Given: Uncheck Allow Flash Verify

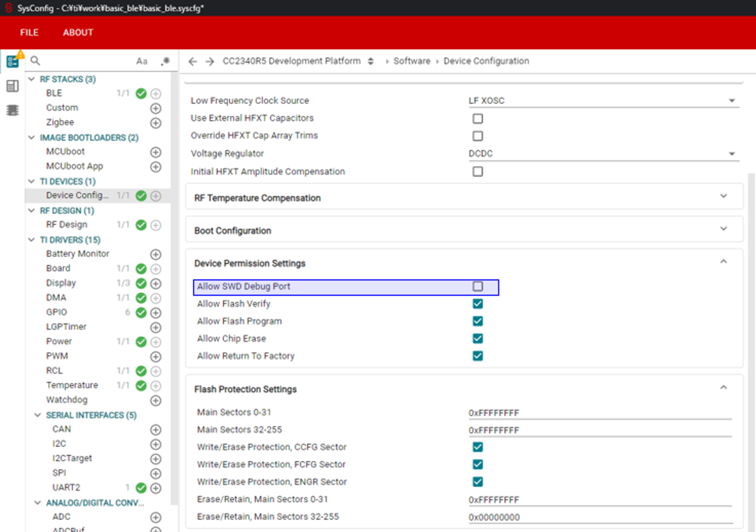Looking at the screenshot, I should coord(478,303).
